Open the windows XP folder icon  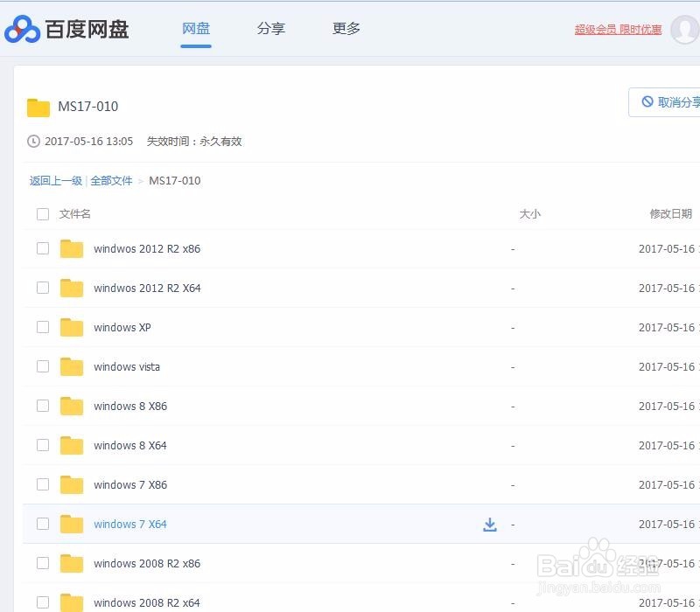click(x=72, y=327)
